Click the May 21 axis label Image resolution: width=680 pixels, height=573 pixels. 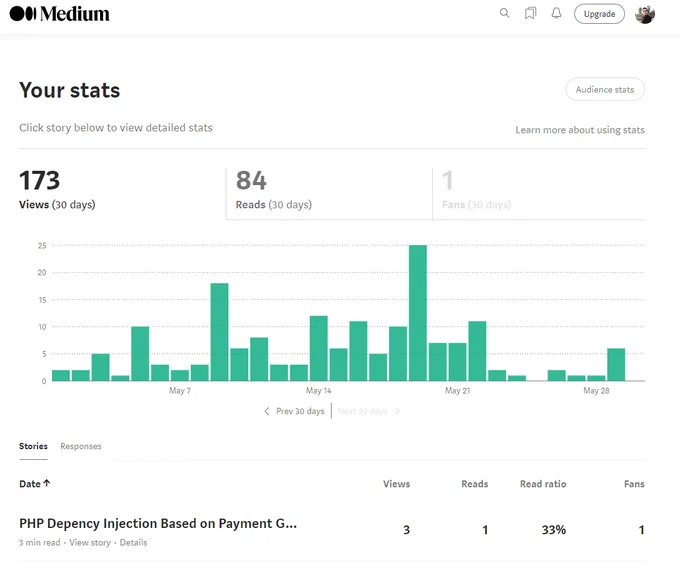coord(458,391)
